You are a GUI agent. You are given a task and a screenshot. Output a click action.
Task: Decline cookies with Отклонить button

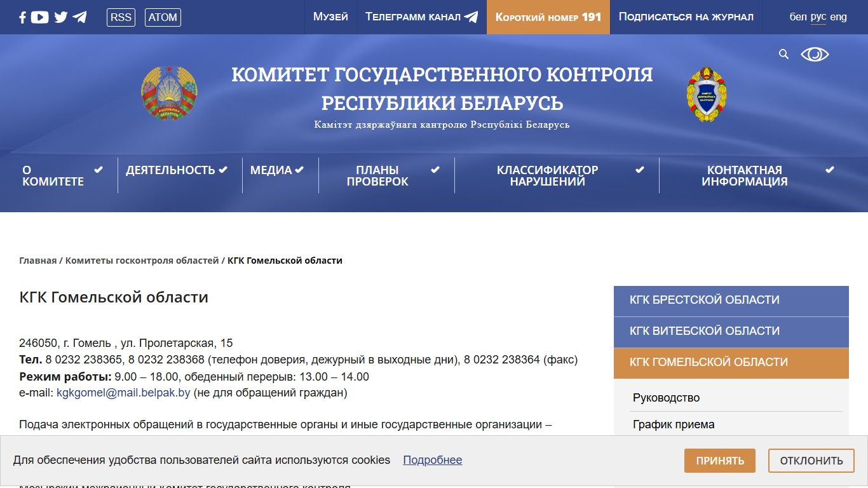click(x=811, y=461)
